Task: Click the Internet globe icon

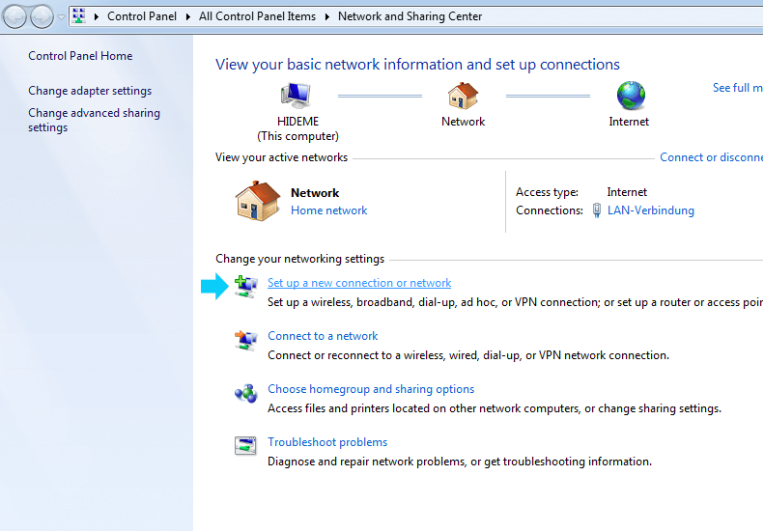Action: pyautogui.click(x=631, y=96)
